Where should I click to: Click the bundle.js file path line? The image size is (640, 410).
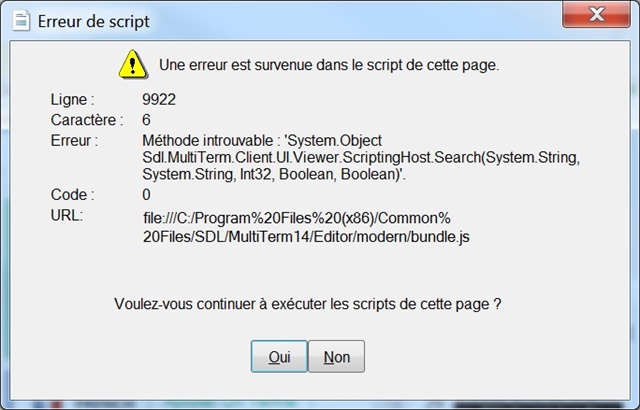[x=306, y=237]
